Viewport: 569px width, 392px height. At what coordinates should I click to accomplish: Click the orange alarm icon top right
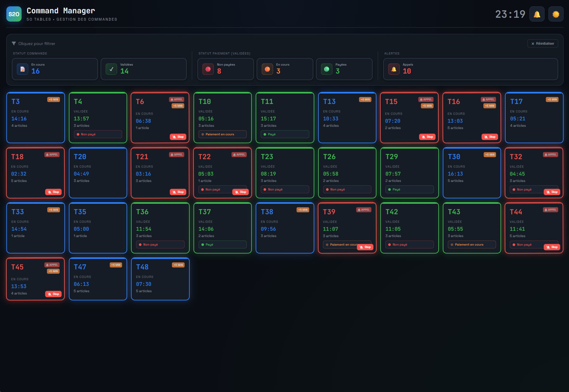pyautogui.click(x=555, y=14)
